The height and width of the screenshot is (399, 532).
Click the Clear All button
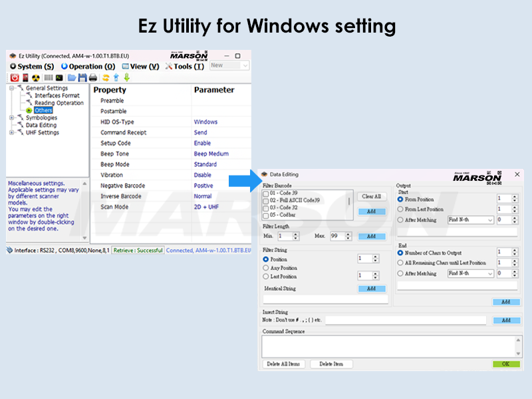(372, 196)
